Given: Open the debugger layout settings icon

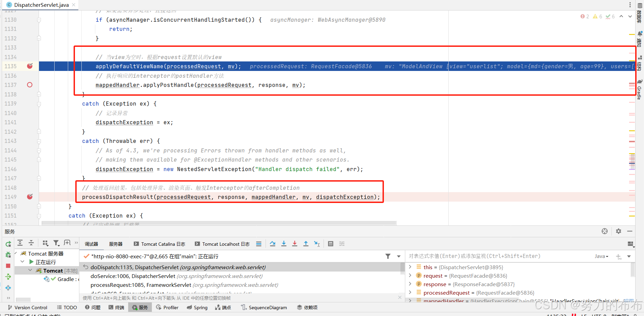Looking at the screenshot, I should [x=630, y=244].
